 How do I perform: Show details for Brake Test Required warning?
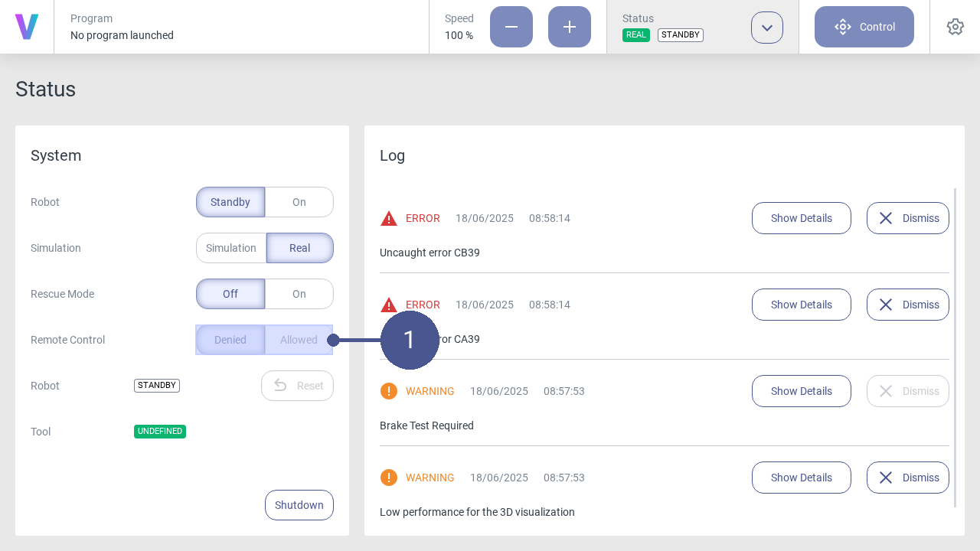pos(801,391)
